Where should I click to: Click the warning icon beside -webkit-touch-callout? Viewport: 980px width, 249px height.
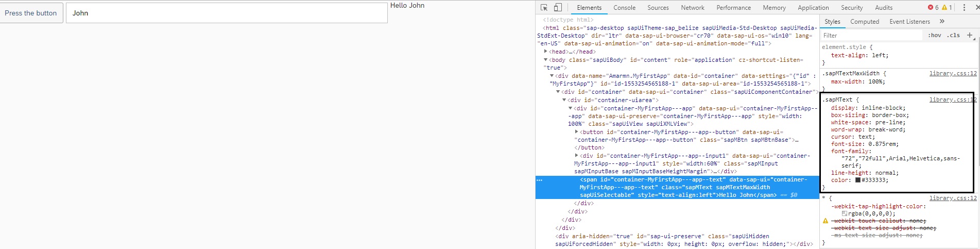pyautogui.click(x=826, y=221)
